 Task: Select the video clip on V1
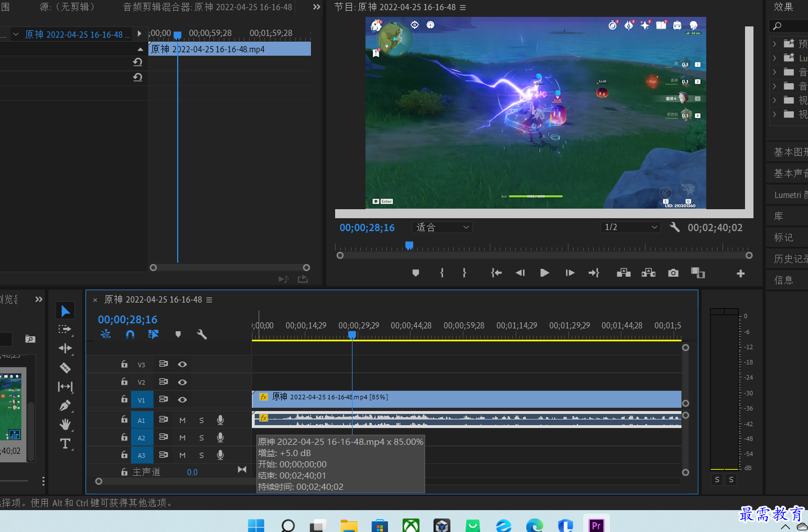click(467, 399)
